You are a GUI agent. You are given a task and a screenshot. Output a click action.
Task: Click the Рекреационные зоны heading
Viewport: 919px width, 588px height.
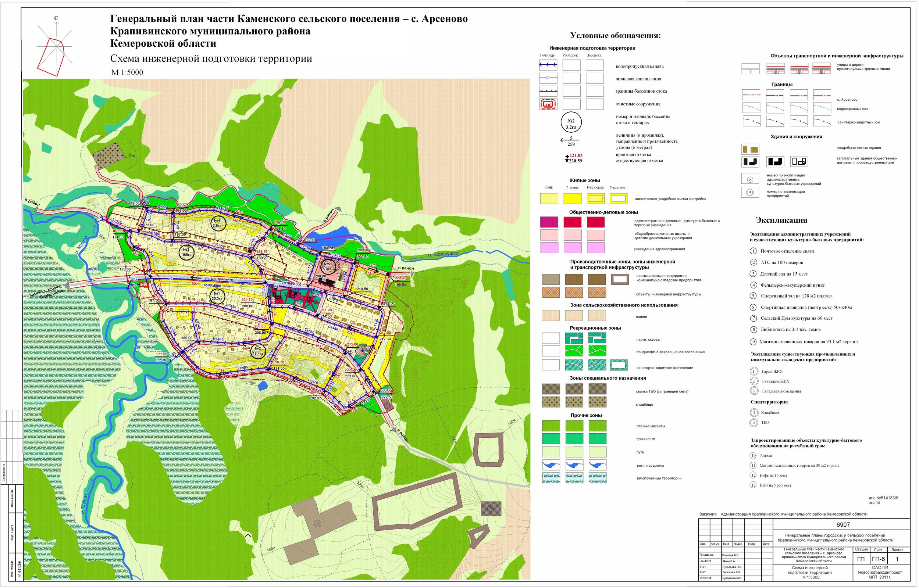[x=595, y=328]
